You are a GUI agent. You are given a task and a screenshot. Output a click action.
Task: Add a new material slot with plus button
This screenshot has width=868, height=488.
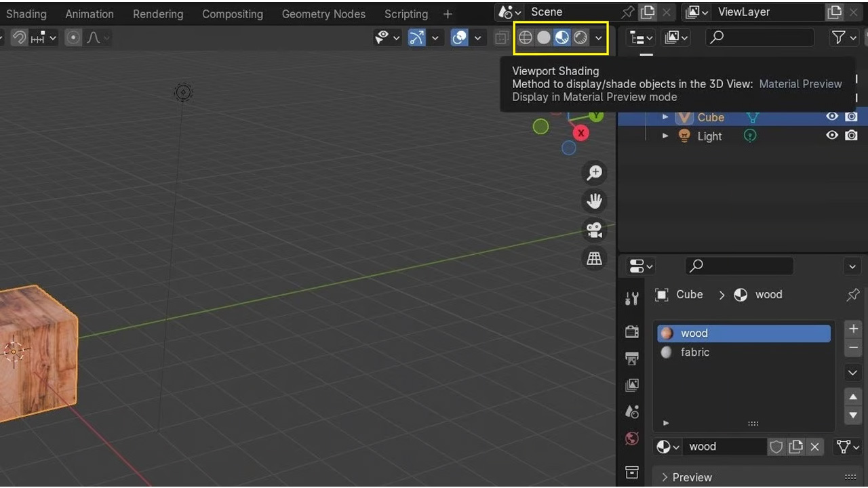coord(853,329)
